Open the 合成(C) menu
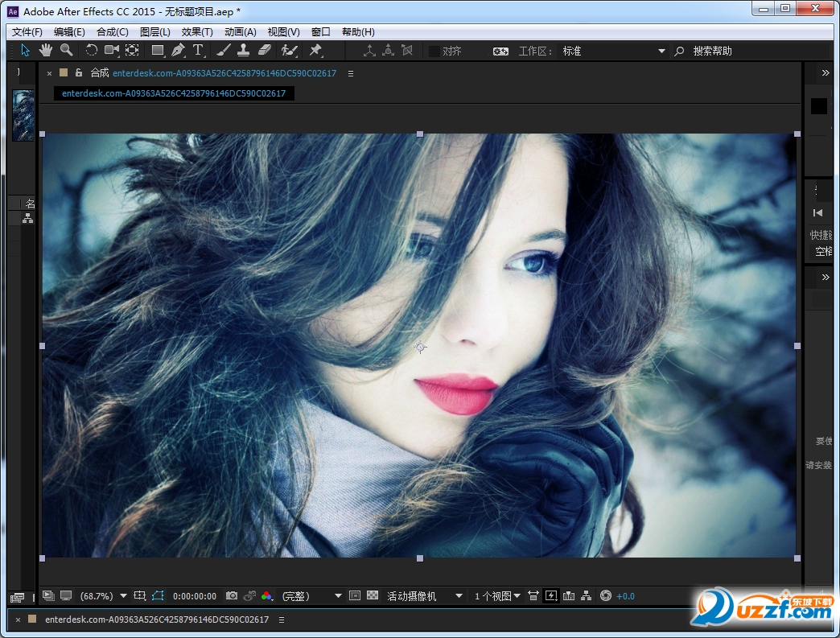 [113, 32]
